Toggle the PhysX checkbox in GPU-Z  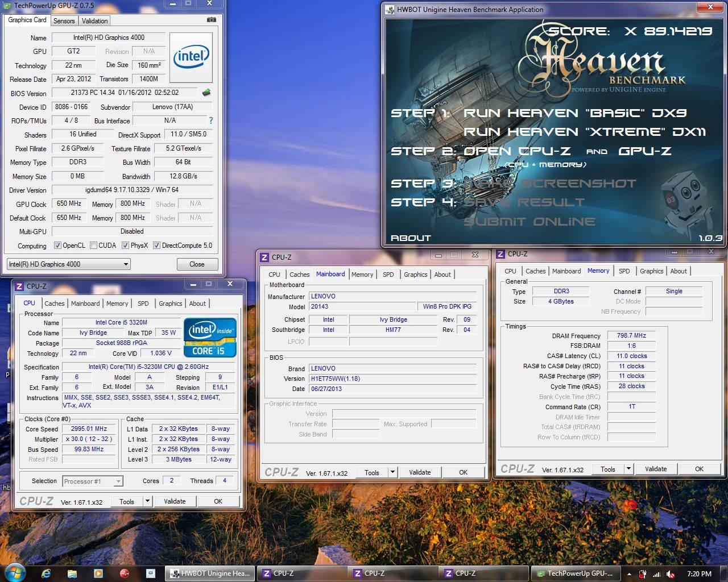coord(125,246)
